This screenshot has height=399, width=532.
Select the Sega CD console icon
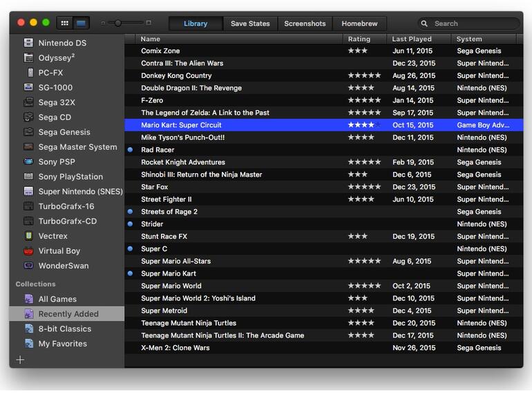pos(28,117)
